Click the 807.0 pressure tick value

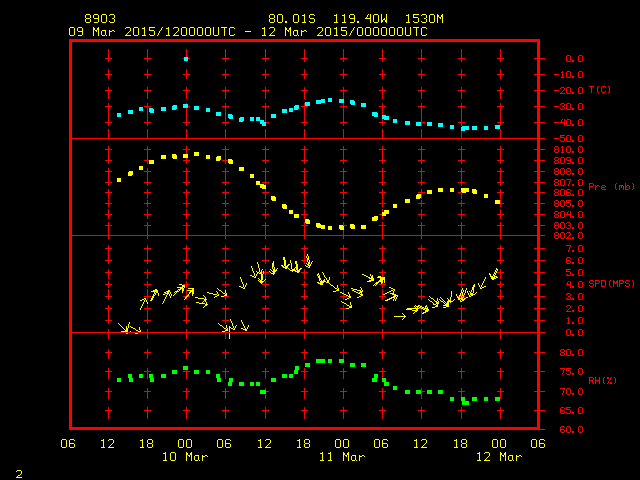(x=569, y=182)
